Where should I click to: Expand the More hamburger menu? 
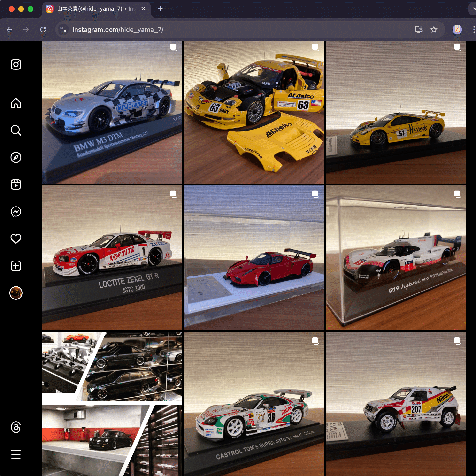pyautogui.click(x=16, y=454)
